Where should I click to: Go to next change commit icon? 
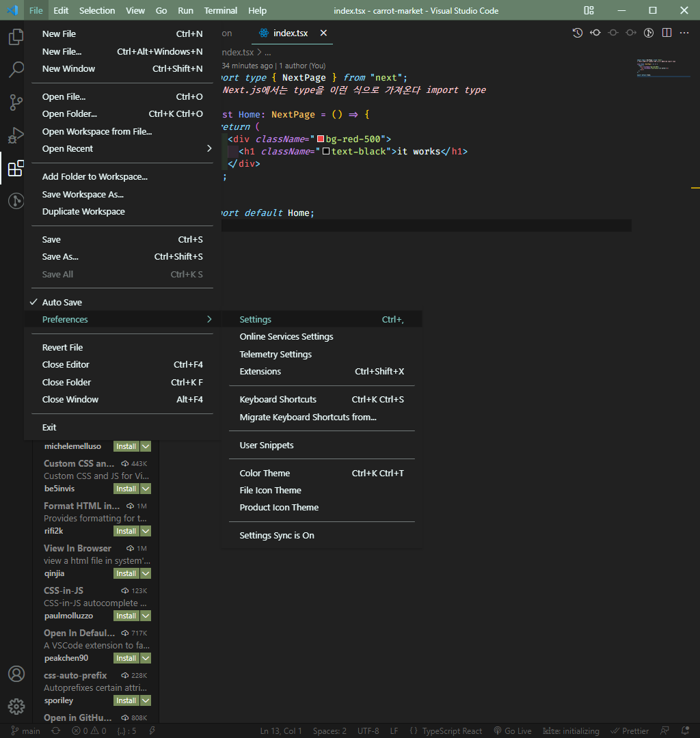pos(631,33)
